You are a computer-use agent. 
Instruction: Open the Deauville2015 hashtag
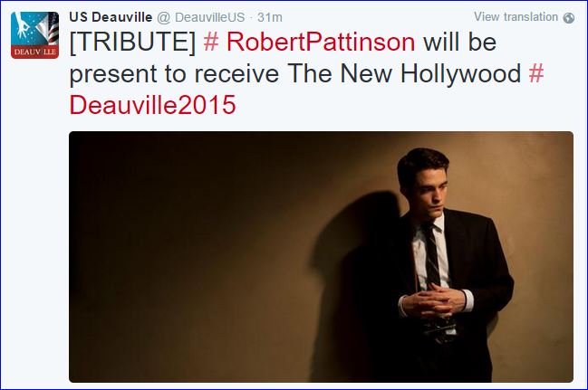click(152, 105)
